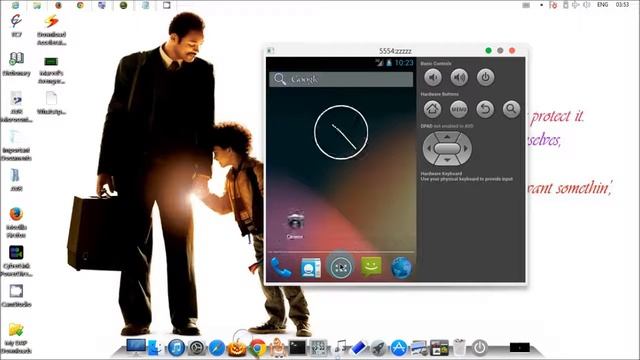The height and width of the screenshot is (360, 640).
Task: Open the Download Accelerator desktop shortcut
Action: [51, 29]
